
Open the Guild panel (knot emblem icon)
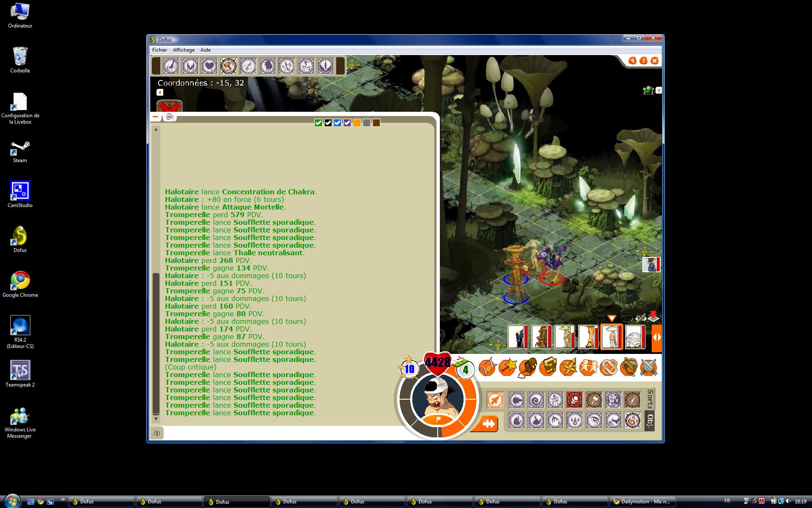pos(608,367)
